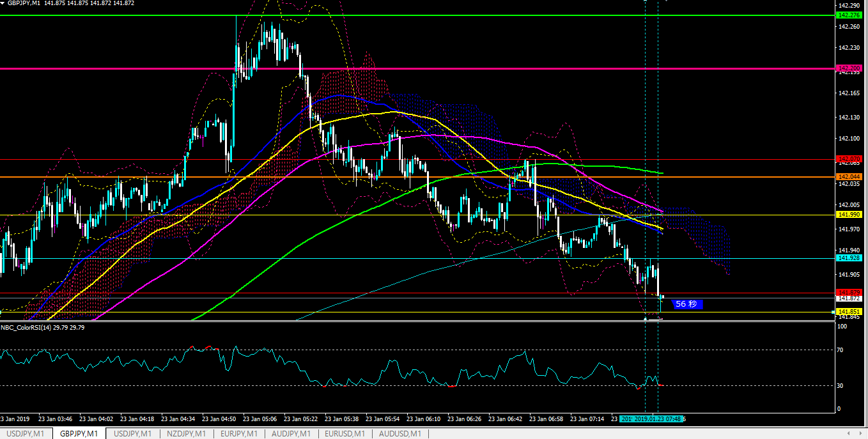Click the RSI scale value 70
The height and width of the screenshot is (439, 868).
[x=841, y=350]
